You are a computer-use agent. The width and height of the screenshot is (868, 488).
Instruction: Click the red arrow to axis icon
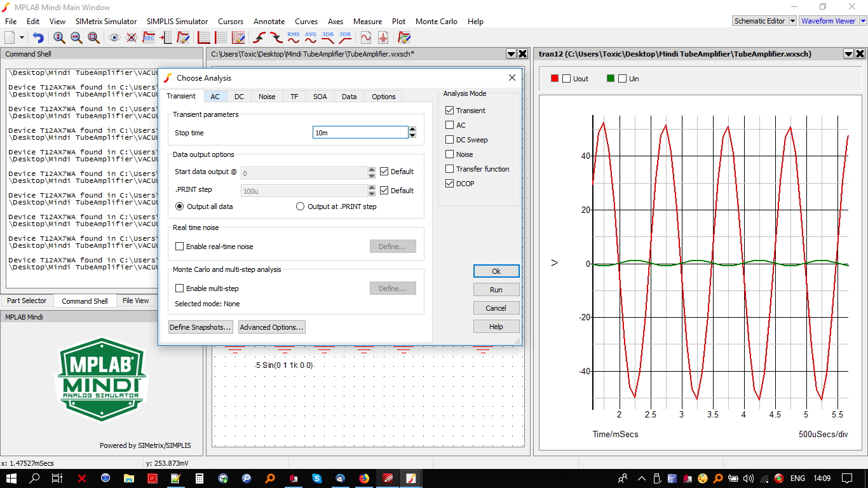click(x=166, y=38)
